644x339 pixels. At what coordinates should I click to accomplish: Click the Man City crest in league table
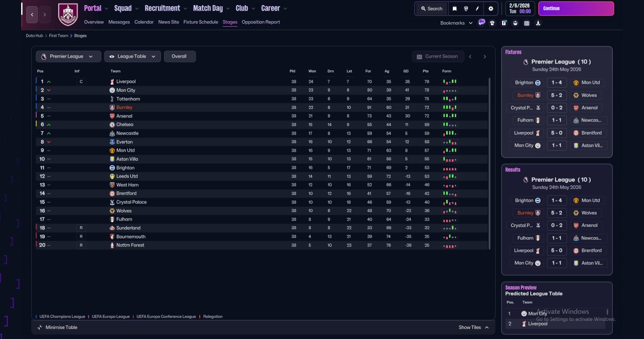[x=112, y=90]
